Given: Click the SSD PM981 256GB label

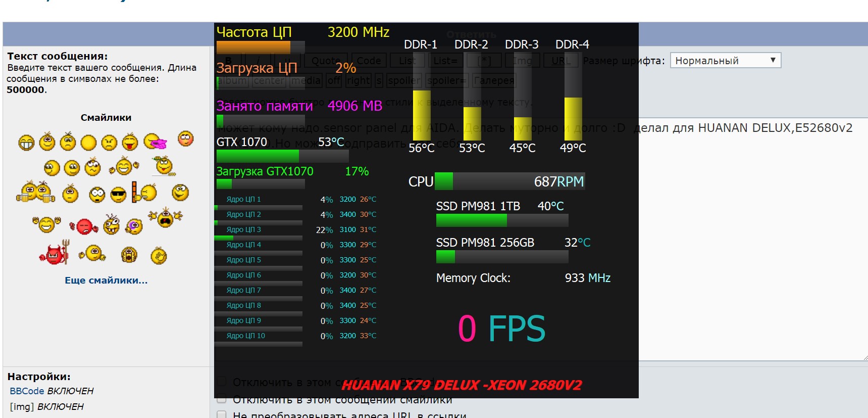Looking at the screenshot, I should [485, 243].
